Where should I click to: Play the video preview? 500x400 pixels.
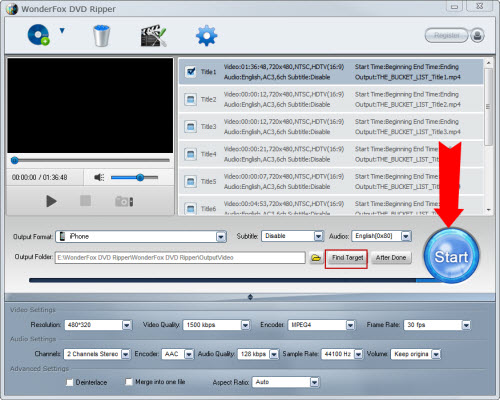[51, 201]
